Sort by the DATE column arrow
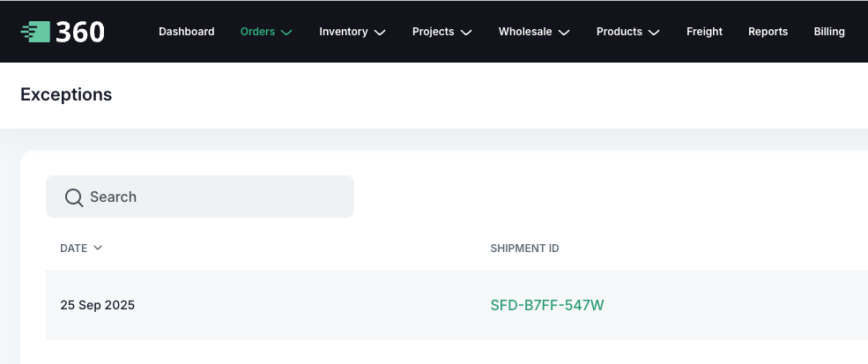The width and height of the screenshot is (868, 364). (x=98, y=248)
